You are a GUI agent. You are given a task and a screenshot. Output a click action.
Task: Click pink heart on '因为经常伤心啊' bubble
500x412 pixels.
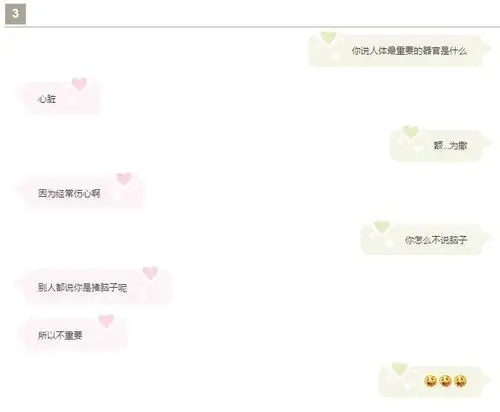tap(124, 179)
